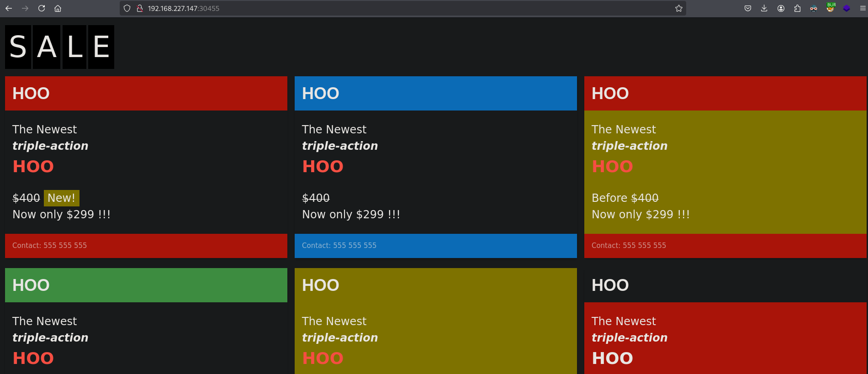Viewport: 868px width, 374px height.
Task: Click the green HOO card header
Action: [x=146, y=285]
